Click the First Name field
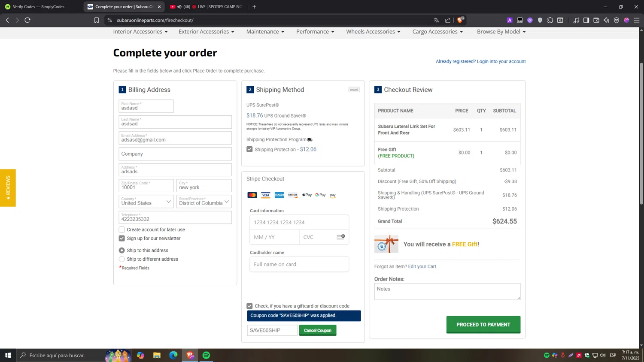Image resolution: width=644 pixels, height=362 pixels. pos(146,106)
